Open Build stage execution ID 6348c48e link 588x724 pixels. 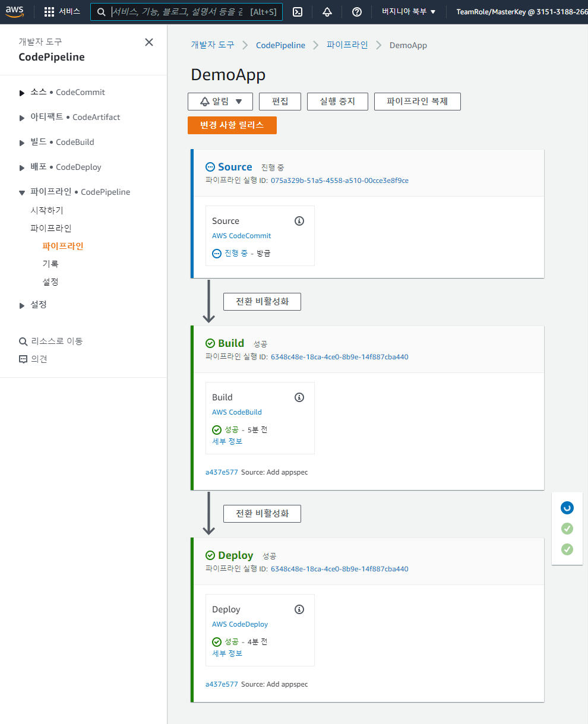click(x=340, y=357)
